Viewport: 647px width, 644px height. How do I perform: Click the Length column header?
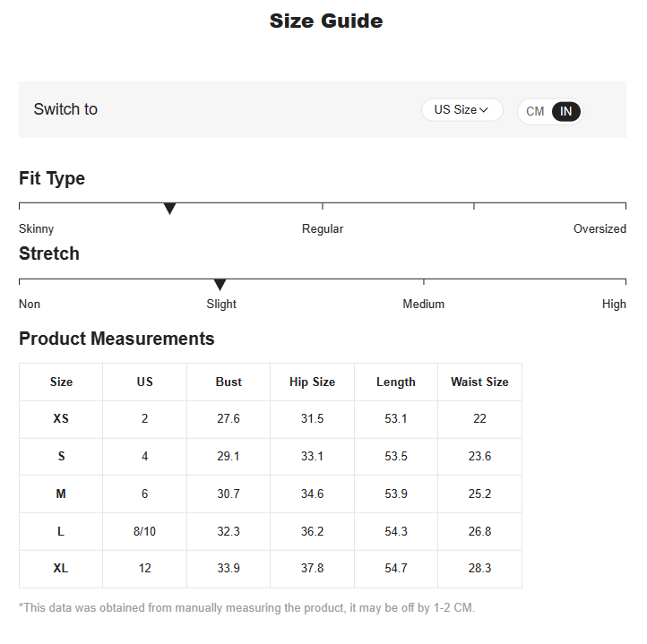pyautogui.click(x=396, y=382)
